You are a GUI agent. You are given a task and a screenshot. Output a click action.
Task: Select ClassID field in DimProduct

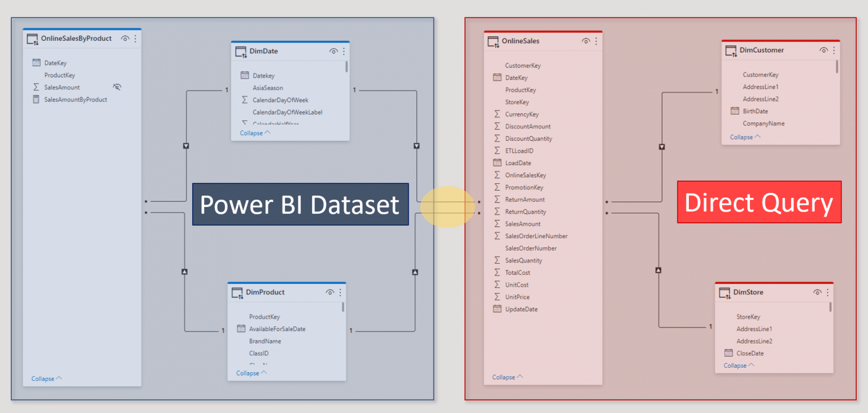pos(259,353)
